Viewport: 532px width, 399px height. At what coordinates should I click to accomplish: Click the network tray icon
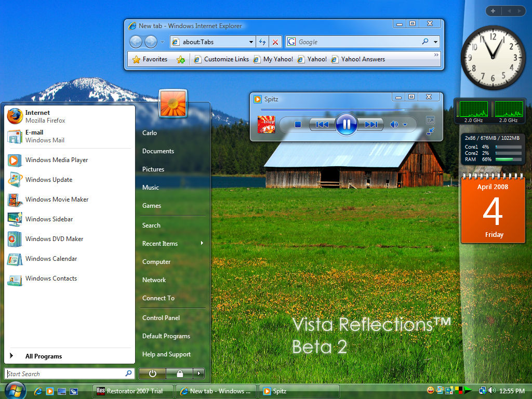click(482, 391)
